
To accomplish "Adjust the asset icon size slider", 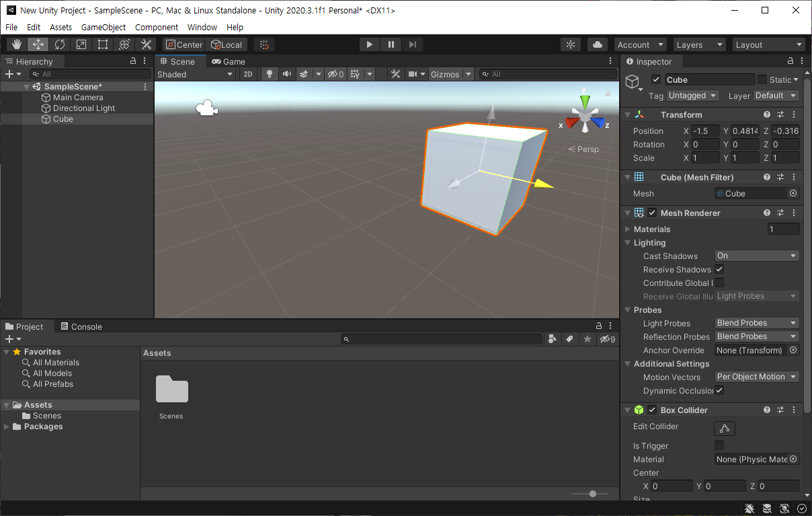I will coord(592,494).
